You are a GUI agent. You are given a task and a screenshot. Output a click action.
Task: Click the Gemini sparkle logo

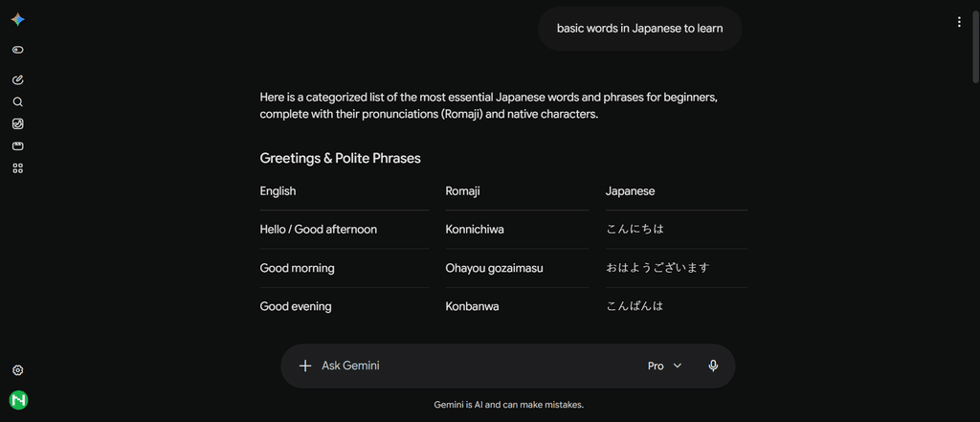point(17,20)
